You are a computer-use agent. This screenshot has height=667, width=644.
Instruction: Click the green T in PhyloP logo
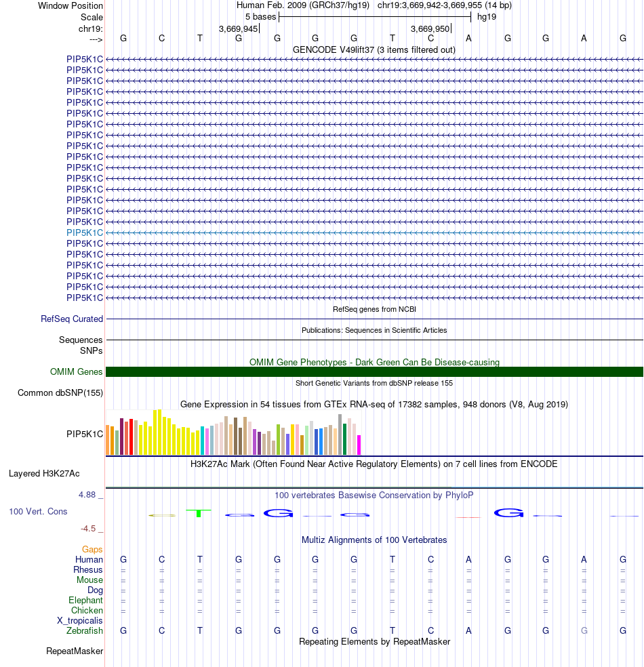(x=199, y=513)
